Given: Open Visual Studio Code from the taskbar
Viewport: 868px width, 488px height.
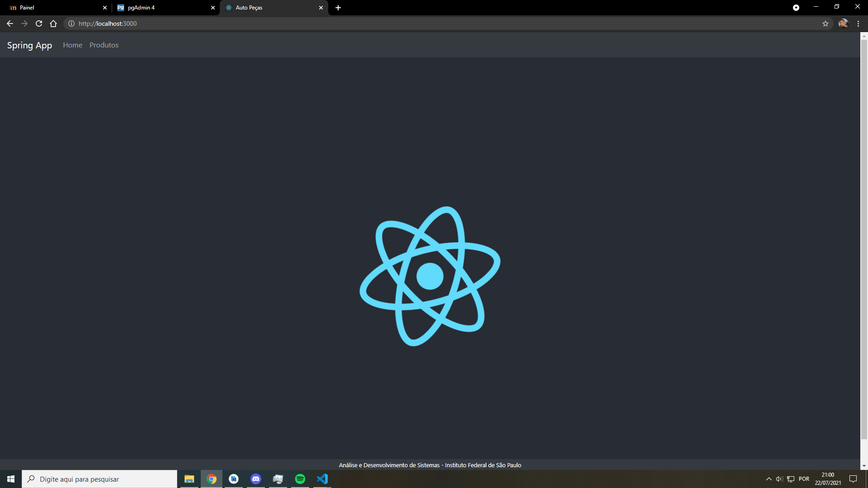Looking at the screenshot, I should [322, 479].
